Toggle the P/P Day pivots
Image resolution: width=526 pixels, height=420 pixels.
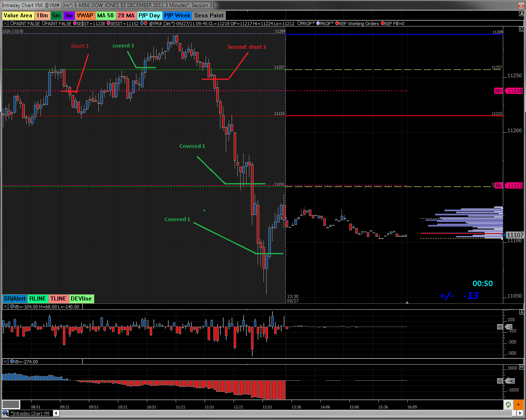pos(149,15)
